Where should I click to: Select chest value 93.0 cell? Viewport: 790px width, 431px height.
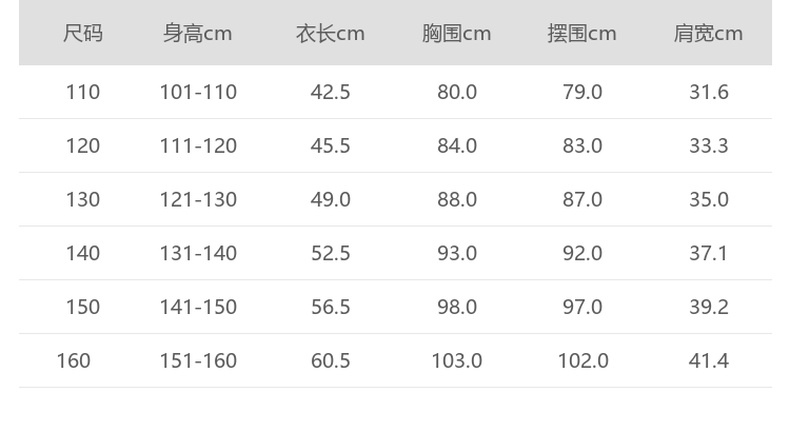(x=456, y=253)
